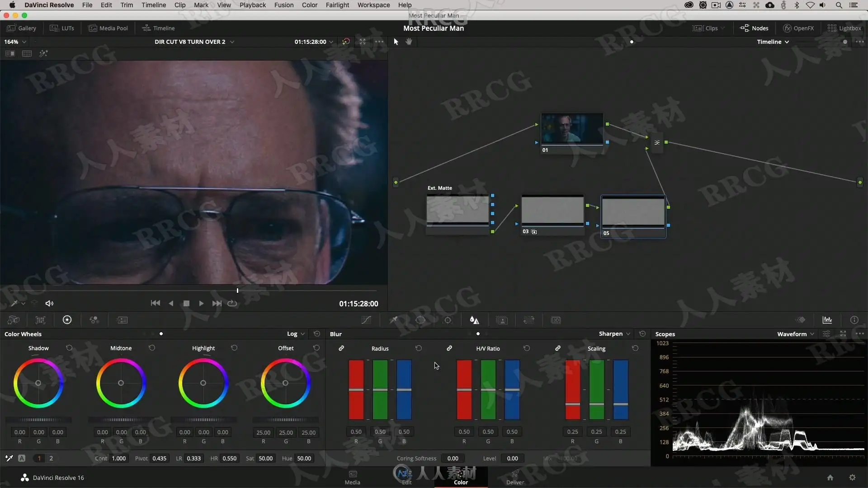
Task: Open the node graph Timeline mode dropdown
Action: click(x=773, y=42)
